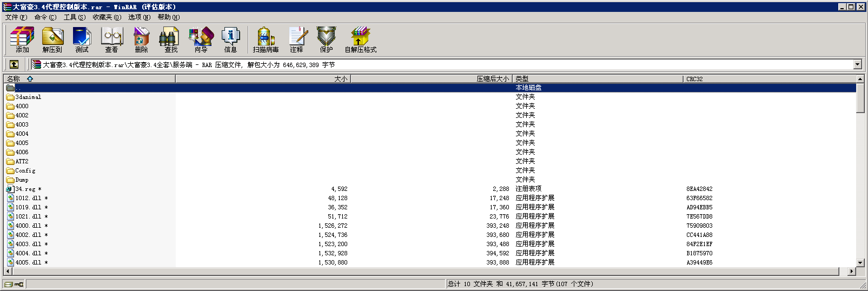Viewport: 868px width, 291px height.
Task: Open the Find (查找) binoculars tool
Action: coord(171,39)
